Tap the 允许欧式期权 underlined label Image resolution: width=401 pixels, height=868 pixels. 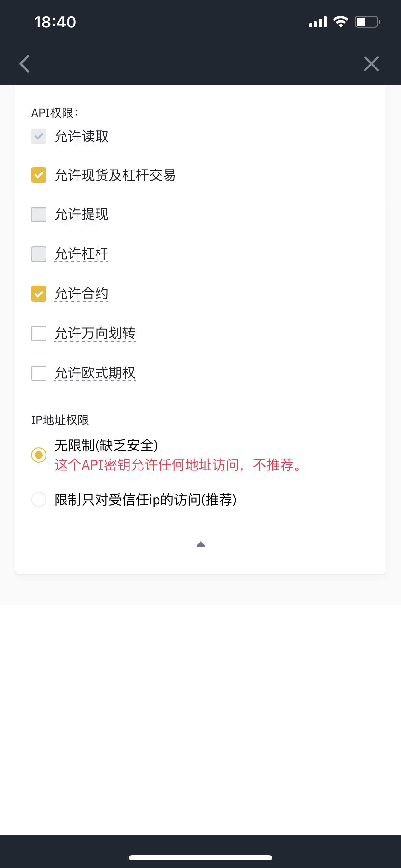pos(95,373)
